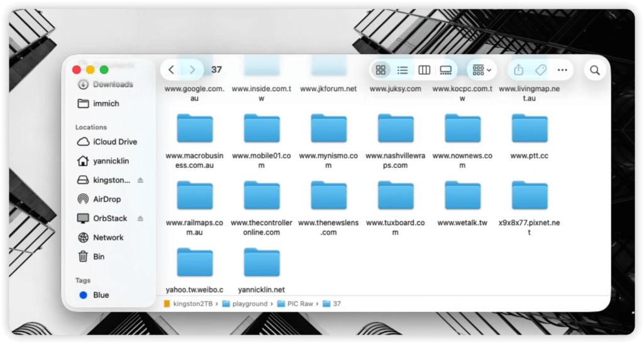Screen dimensions: 644x344
Task: Select OrbStack in sidebar
Action: pyautogui.click(x=103, y=218)
